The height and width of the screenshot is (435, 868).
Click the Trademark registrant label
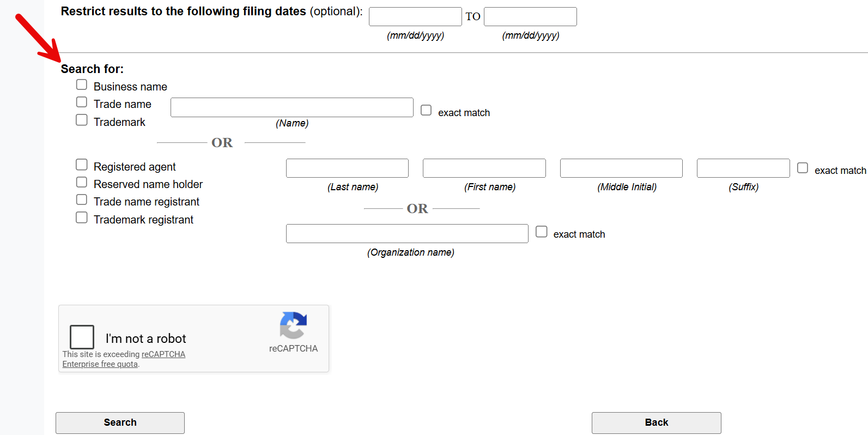143,220
